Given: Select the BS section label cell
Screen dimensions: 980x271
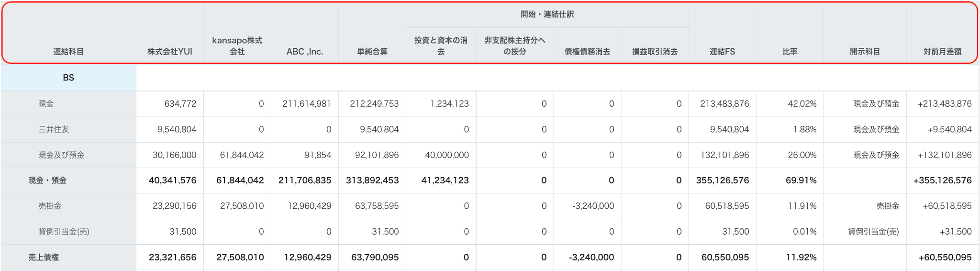Looking at the screenshot, I should click(68, 78).
